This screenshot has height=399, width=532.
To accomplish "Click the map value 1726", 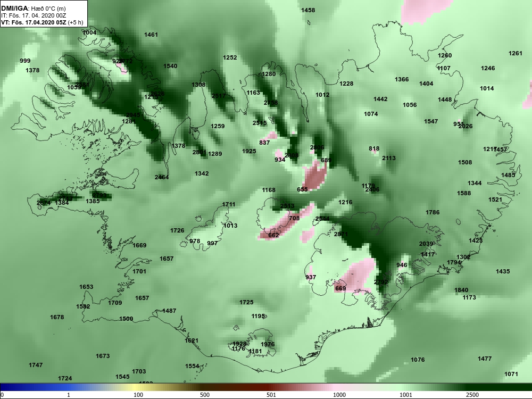I will coord(177,231).
